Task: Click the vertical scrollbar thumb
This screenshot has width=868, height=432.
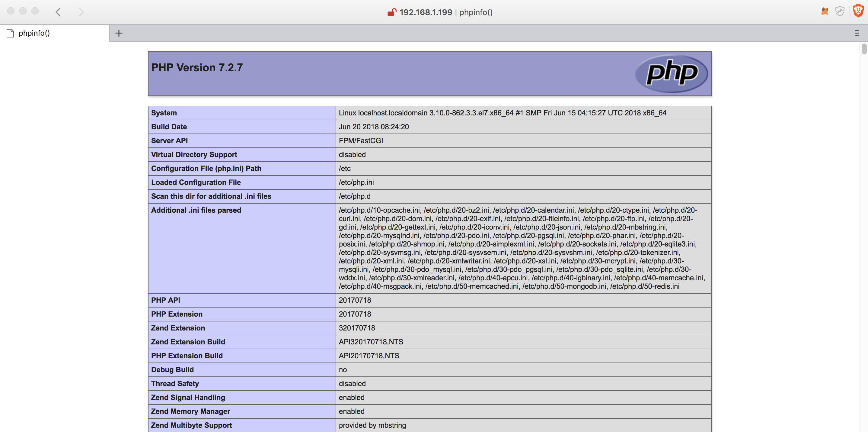Action: point(864,49)
